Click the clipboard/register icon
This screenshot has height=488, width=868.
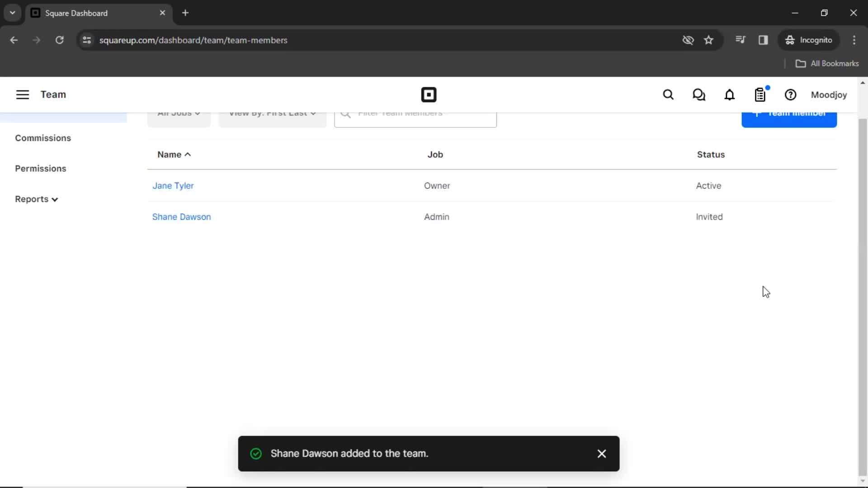[x=760, y=95]
